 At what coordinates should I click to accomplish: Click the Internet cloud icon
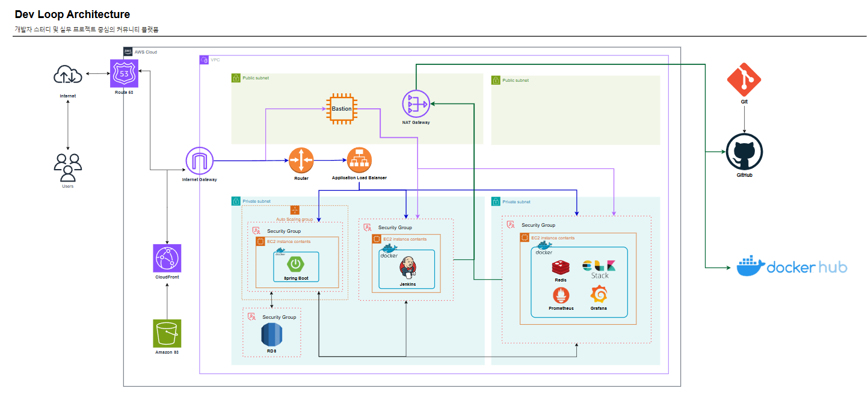click(x=68, y=74)
